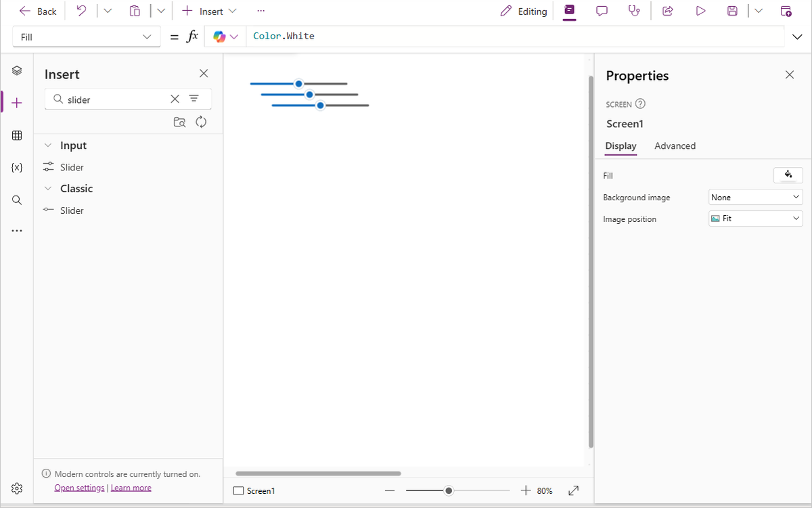Open the paste options dropdown arrow

[x=160, y=11]
